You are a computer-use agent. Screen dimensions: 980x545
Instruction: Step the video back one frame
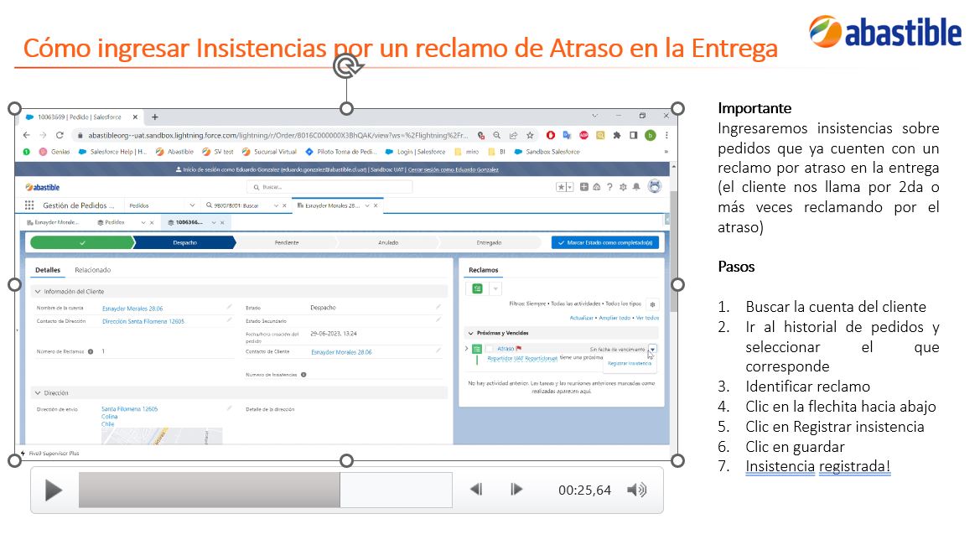point(476,490)
